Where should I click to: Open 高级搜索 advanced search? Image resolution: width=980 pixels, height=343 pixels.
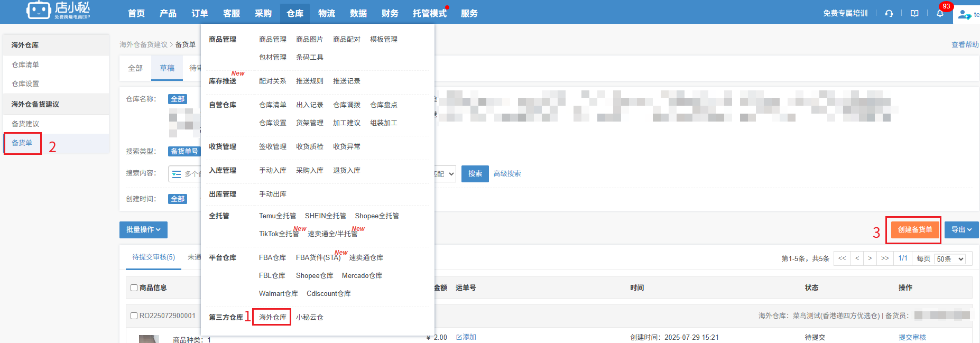[507, 173]
